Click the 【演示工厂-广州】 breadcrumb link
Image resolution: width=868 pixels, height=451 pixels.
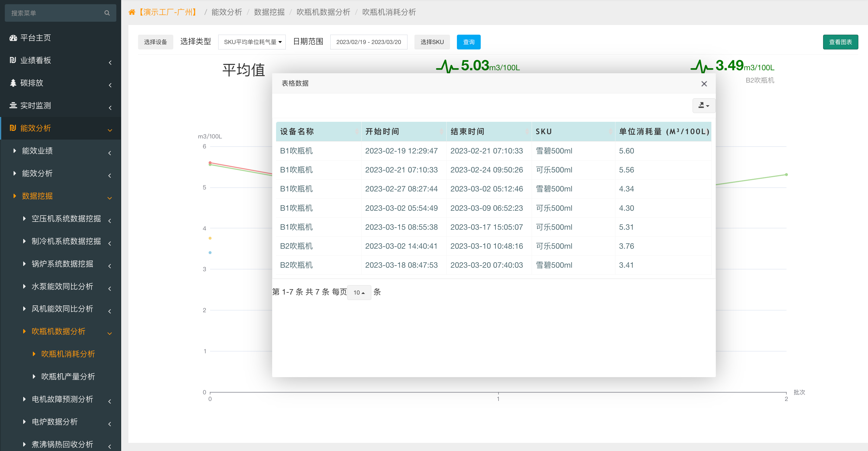168,12
